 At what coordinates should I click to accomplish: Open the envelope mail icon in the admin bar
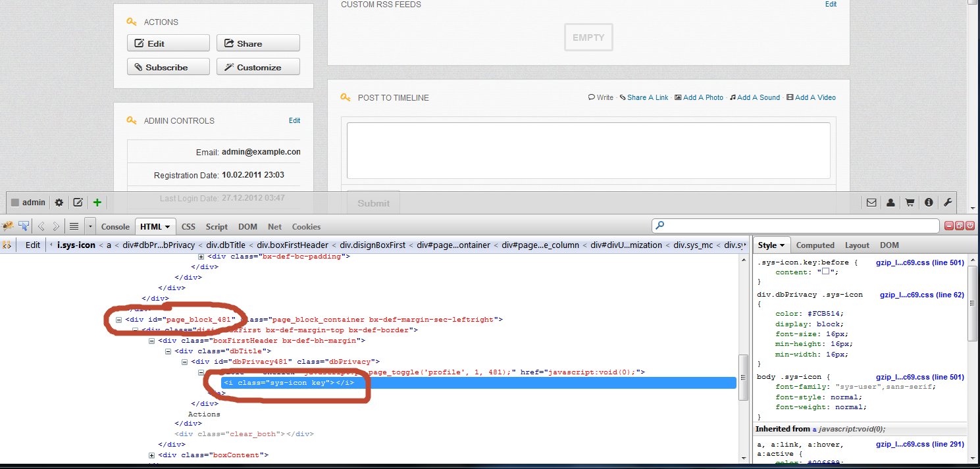coord(871,203)
